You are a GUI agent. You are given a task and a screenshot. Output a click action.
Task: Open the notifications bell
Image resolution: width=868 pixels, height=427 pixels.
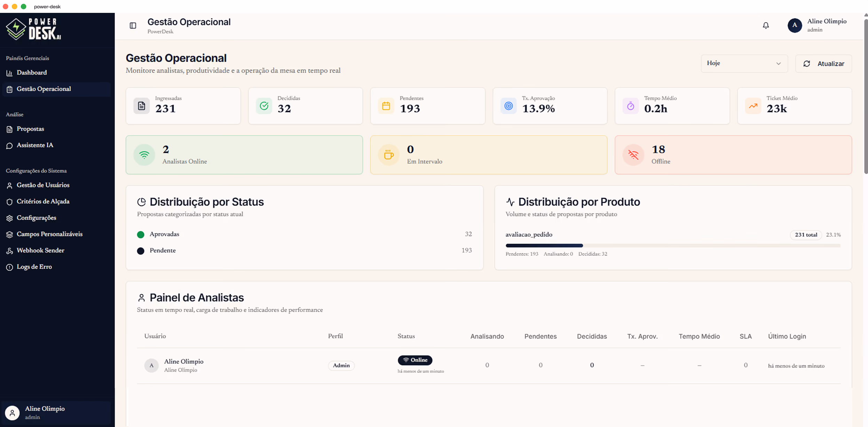[766, 25]
